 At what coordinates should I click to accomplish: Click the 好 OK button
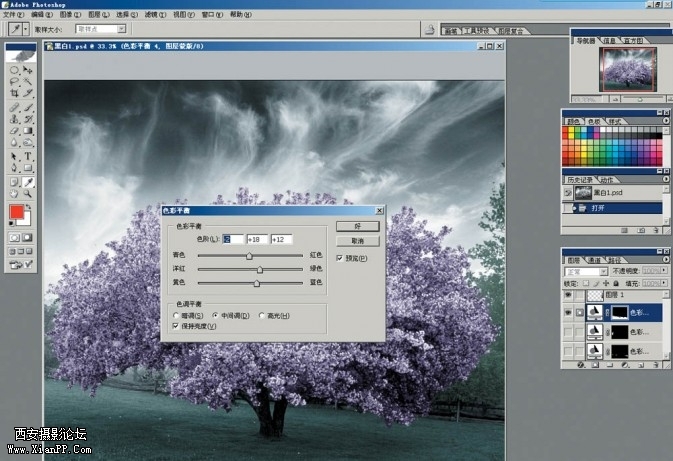pos(357,227)
